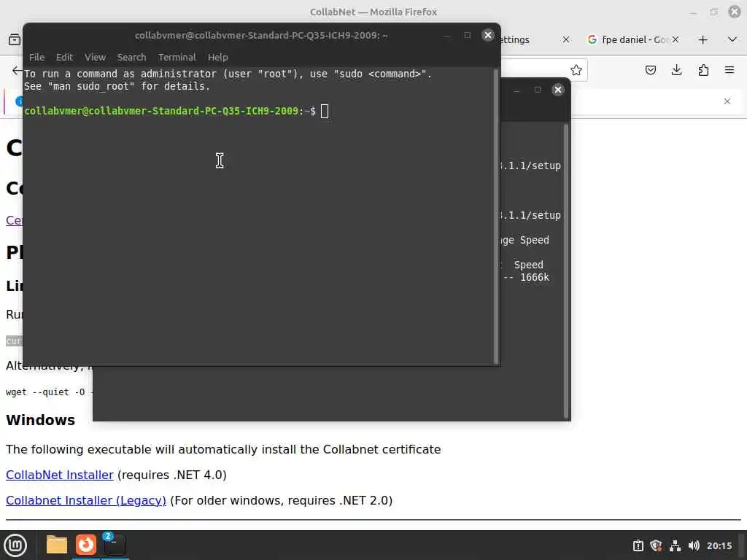This screenshot has width=747, height=560.
Task: Open the Collabnet Installer (Legacy) link
Action: click(86, 500)
